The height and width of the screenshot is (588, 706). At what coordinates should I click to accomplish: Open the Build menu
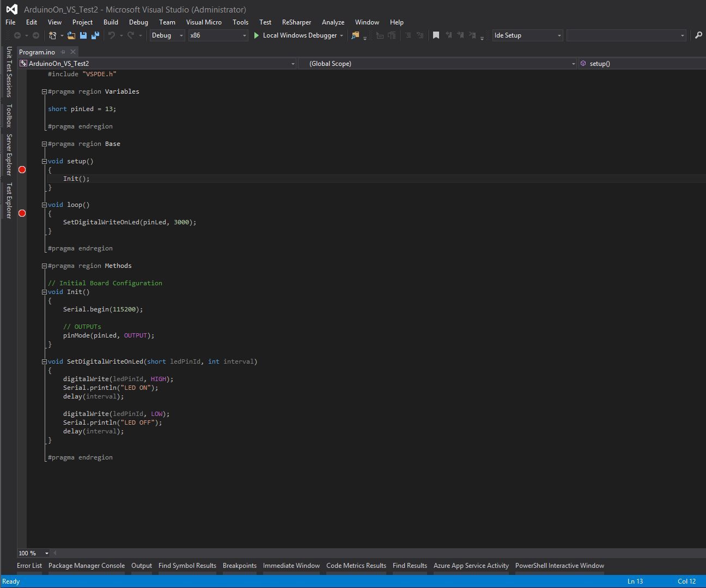pos(111,22)
